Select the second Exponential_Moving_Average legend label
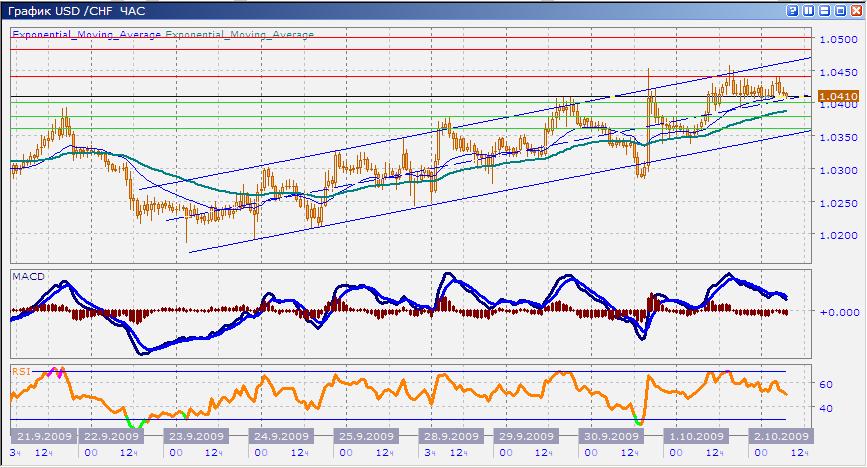Screen dimensions: 867x468 pos(239,34)
